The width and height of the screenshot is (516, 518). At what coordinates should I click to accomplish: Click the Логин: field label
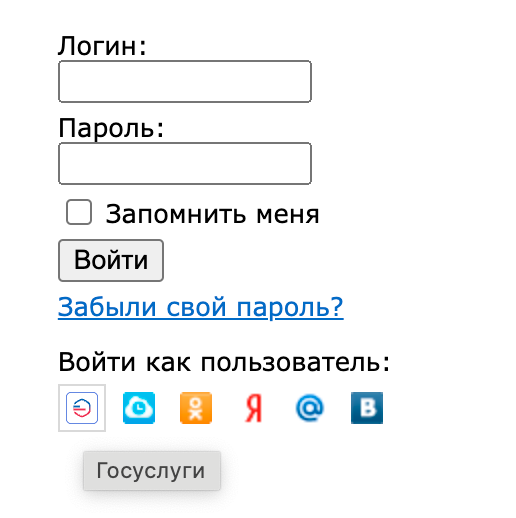[x=102, y=46]
